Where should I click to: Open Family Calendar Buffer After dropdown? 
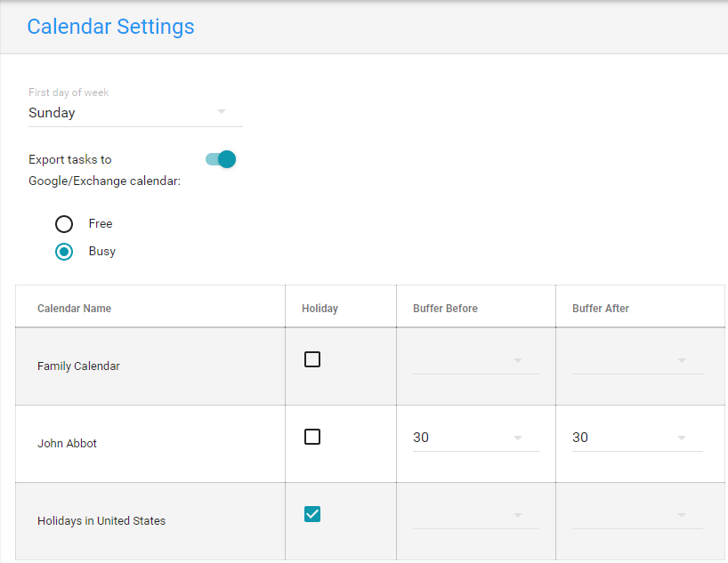click(636, 360)
